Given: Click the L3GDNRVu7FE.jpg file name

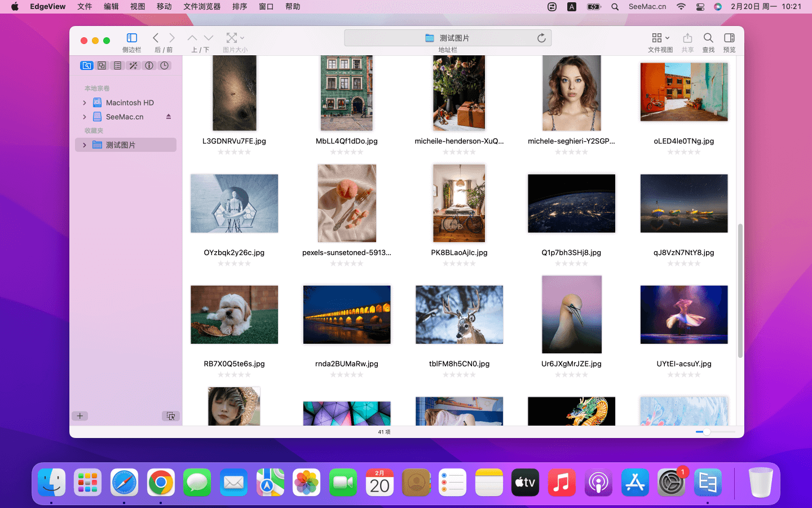Looking at the screenshot, I should [234, 141].
